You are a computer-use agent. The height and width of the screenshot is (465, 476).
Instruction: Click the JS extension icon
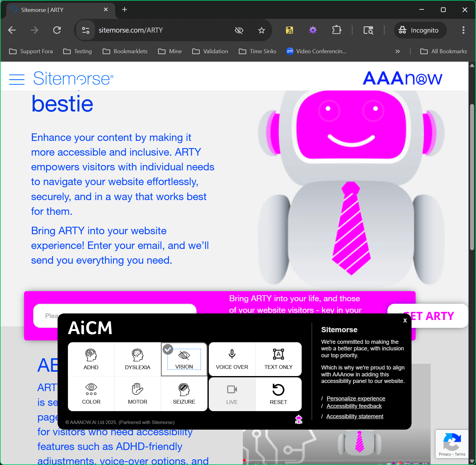click(x=289, y=30)
